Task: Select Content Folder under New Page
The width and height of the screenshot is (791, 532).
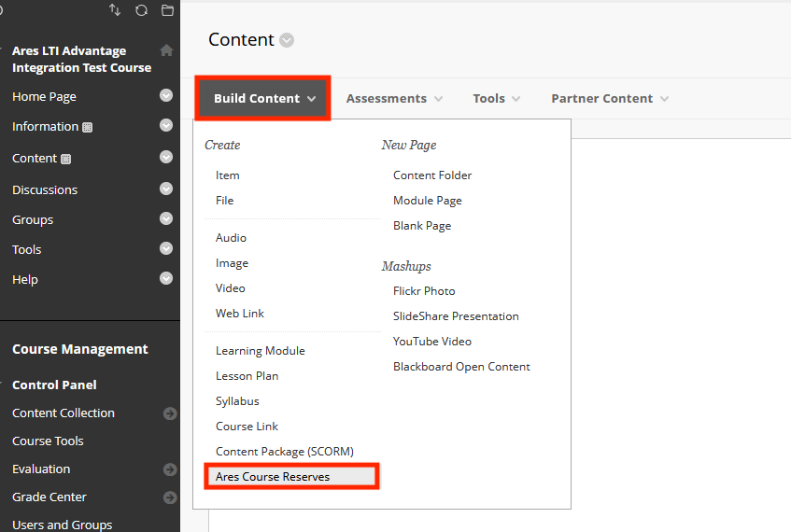Action: click(432, 175)
